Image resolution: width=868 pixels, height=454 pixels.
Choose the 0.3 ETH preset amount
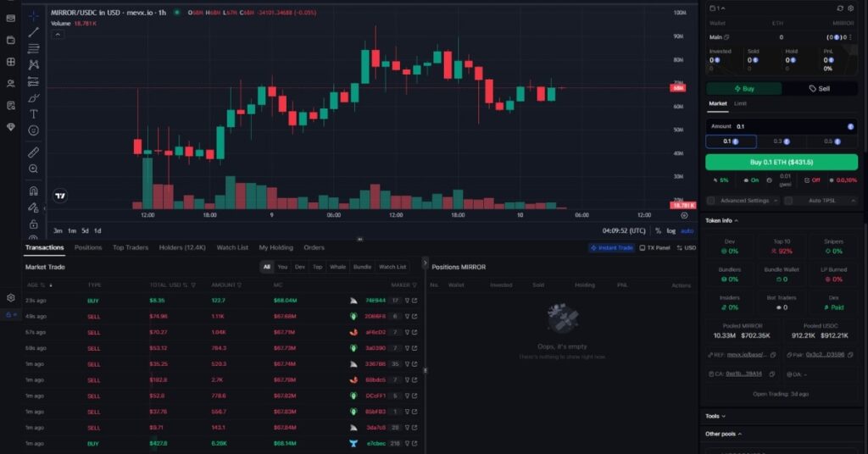(x=781, y=141)
